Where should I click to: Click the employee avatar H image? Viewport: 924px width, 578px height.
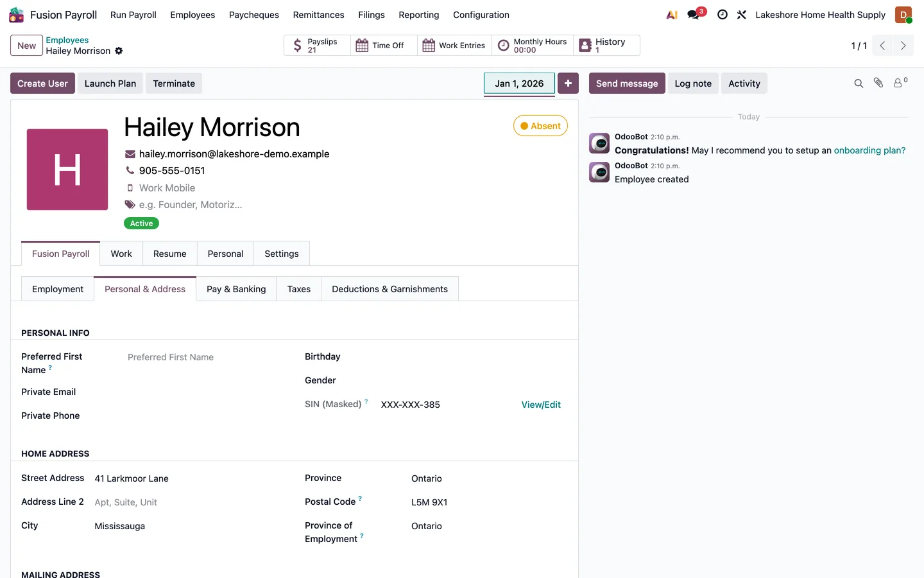point(67,170)
